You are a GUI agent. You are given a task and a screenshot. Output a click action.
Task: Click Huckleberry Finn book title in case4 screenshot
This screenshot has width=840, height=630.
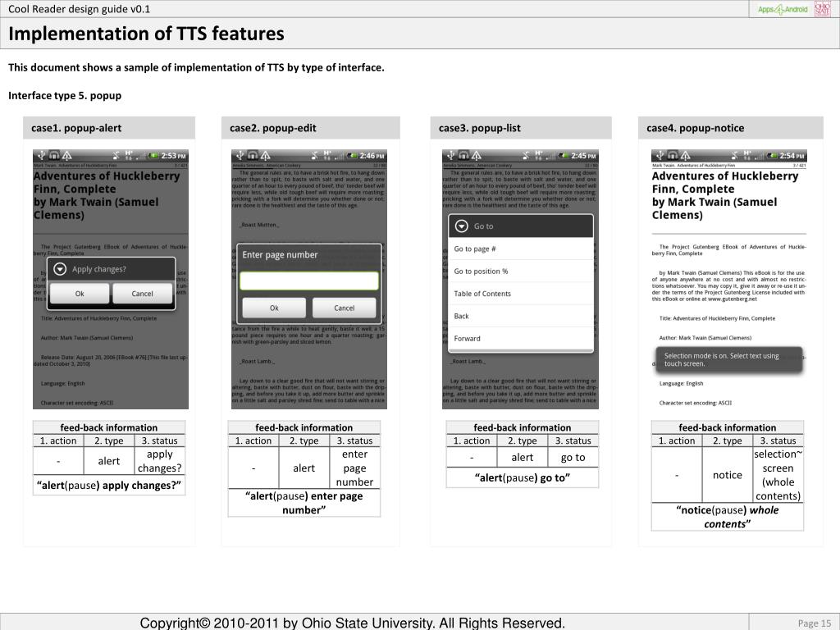[725, 195]
